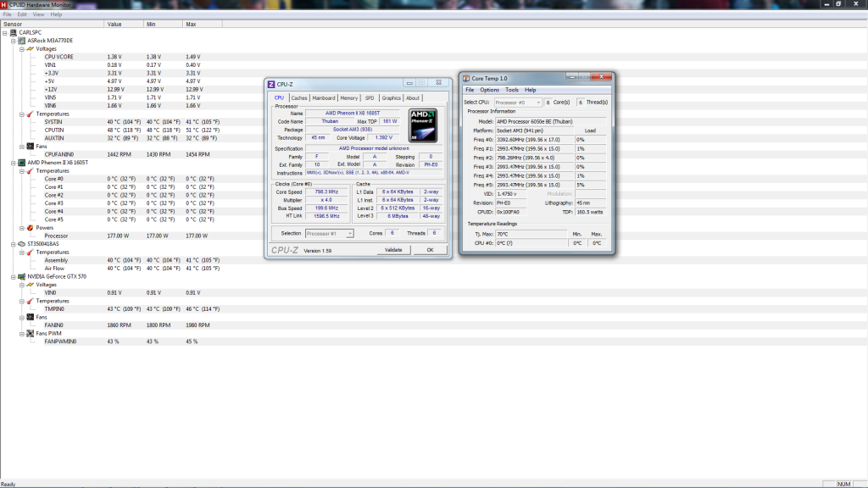868x488 pixels.
Task: Switch to Caches tab in CPU-Z
Action: pyautogui.click(x=299, y=98)
